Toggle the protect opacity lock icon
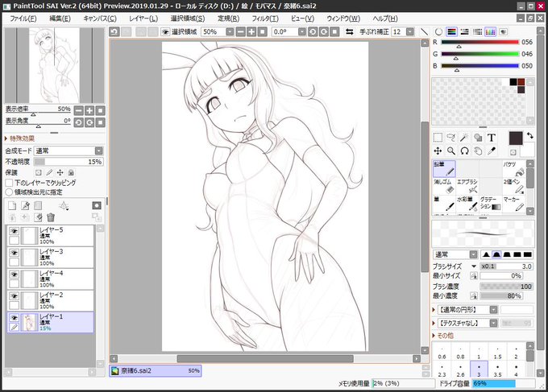Screen dimensions: 548x392 tap(39, 172)
